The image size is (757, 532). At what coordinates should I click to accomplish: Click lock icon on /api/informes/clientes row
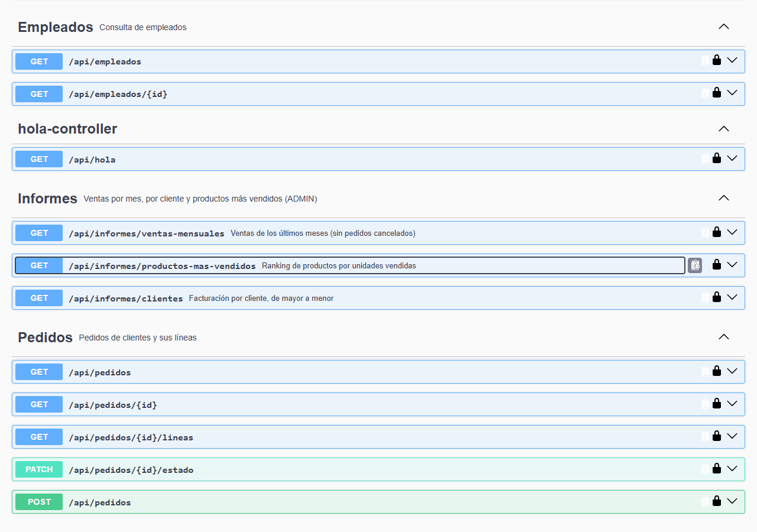pyautogui.click(x=717, y=297)
